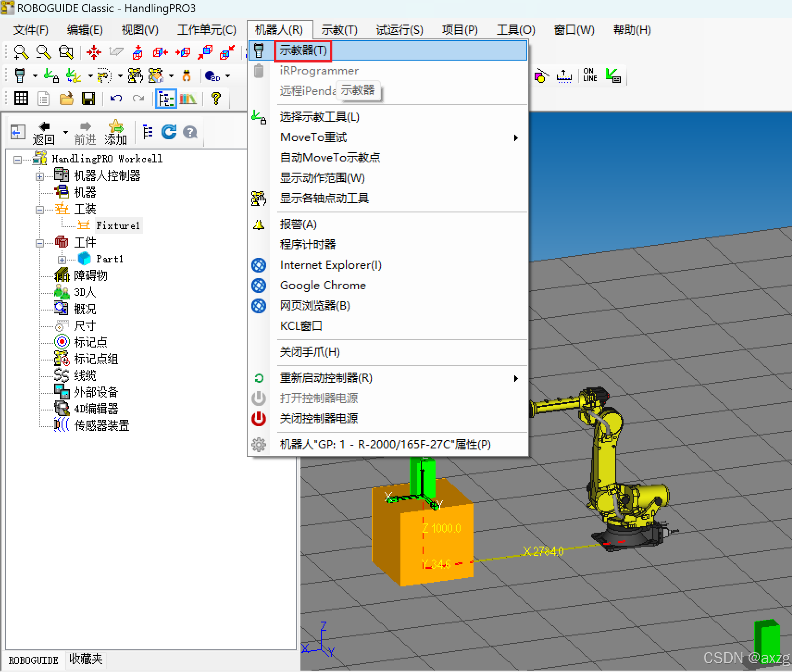Open teach pendant from toolbar icon
The width and height of the screenshot is (792, 672).
coord(20,75)
